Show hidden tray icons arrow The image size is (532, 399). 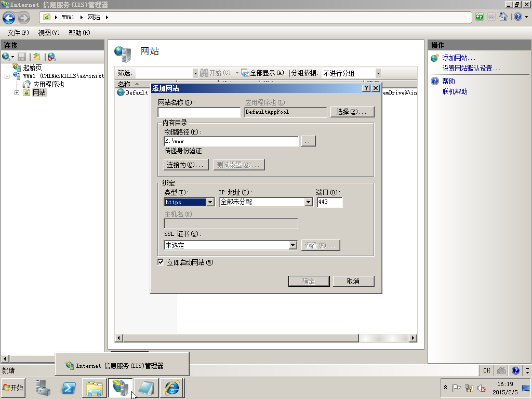coord(445,388)
